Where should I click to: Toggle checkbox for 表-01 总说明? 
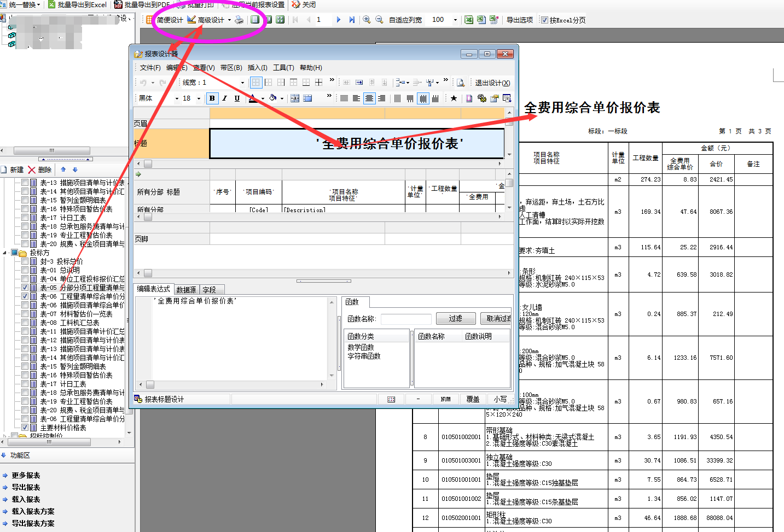click(x=25, y=270)
